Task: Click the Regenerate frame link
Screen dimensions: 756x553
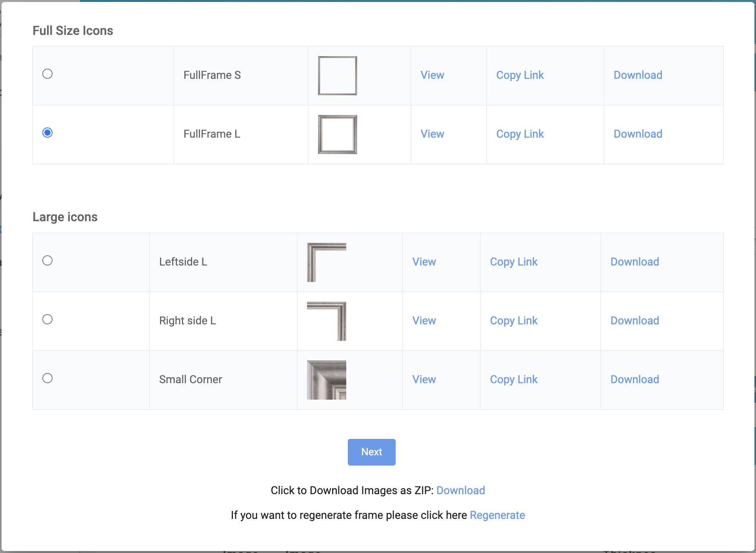Action: click(497, 515)
